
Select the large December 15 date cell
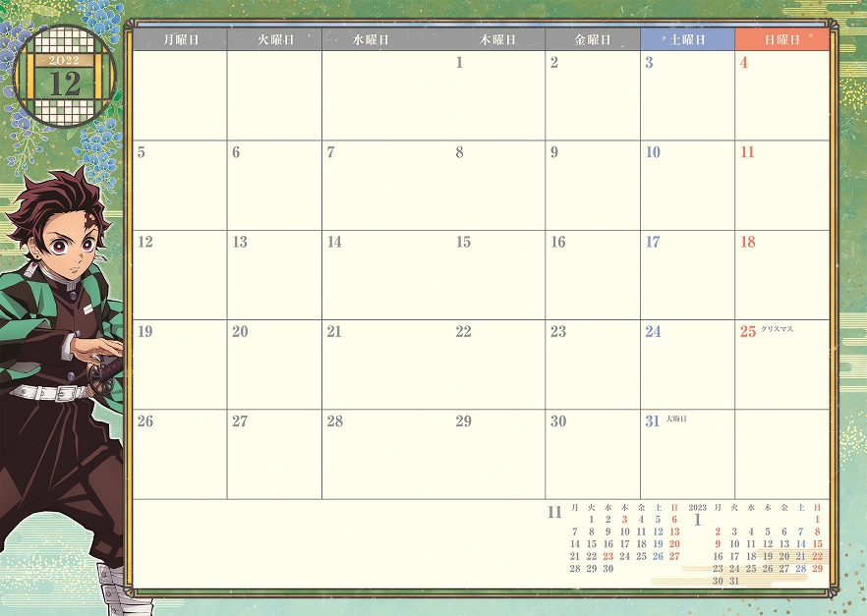pyautogui.click(x=497, y=275)
